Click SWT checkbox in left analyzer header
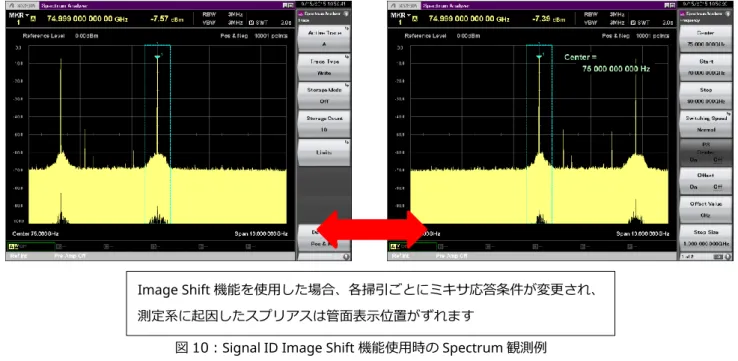Screen dimensions: 738x361 (x=251, y=23)
